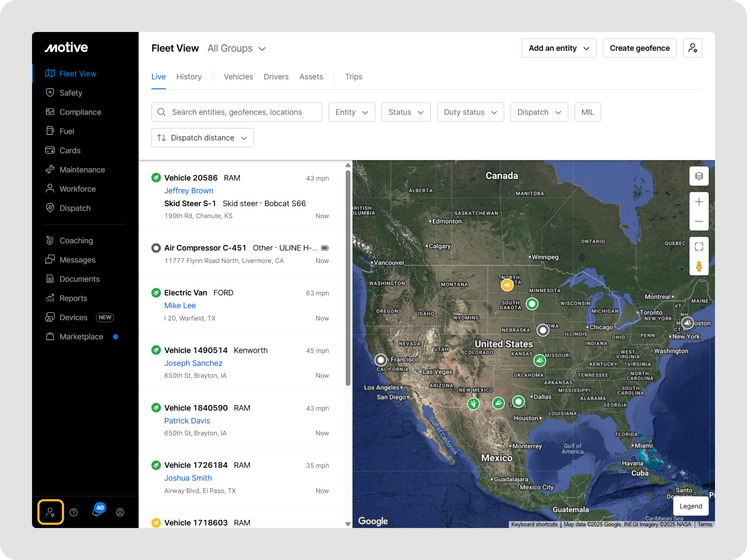Enter fullscreen map view

699,247
